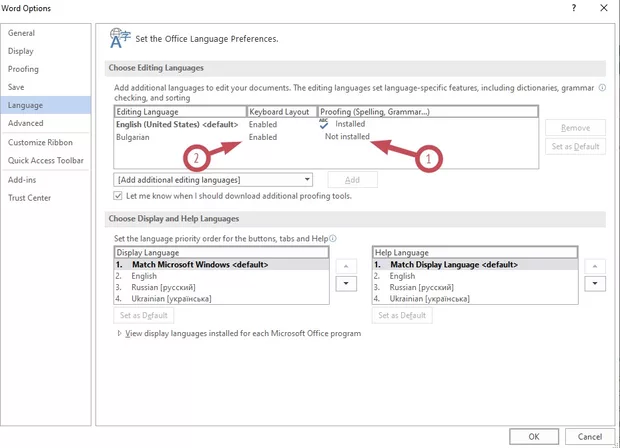Screen dimensions: 620x448
Task: Select 'Match Microsoft Windows <default>' display language
Action: [221, 265]
